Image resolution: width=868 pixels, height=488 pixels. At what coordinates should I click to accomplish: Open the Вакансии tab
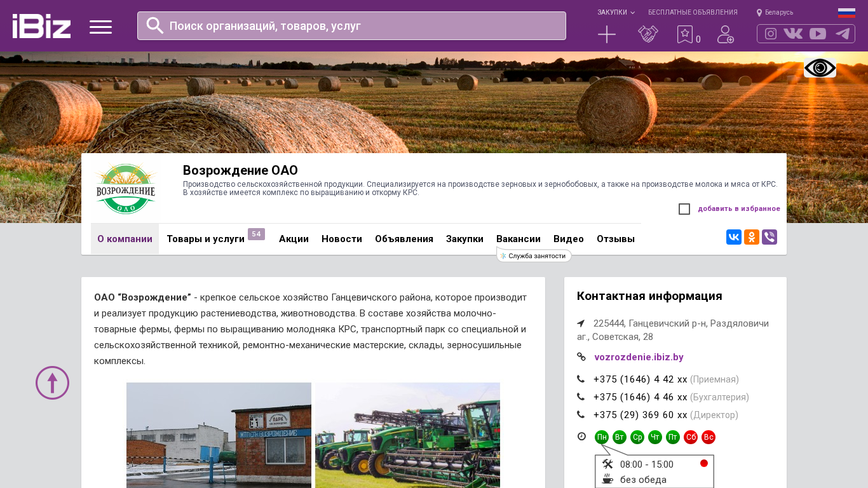click(519, 239)
